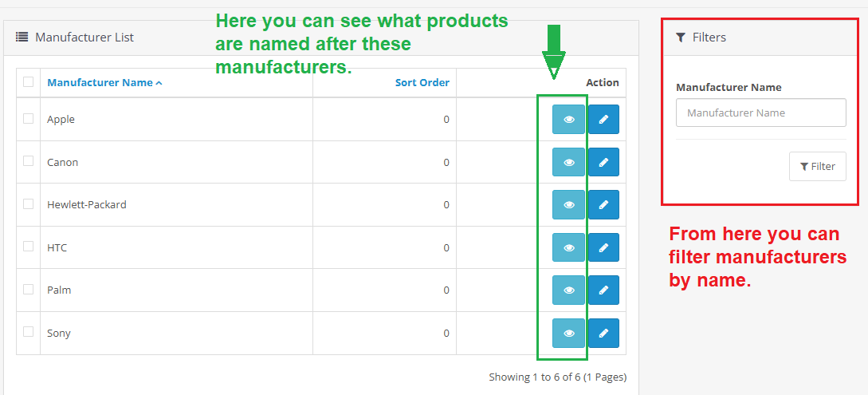Tick the Sony row checkbox
Screen dimensions: 868x395
[x=29, y=332]
